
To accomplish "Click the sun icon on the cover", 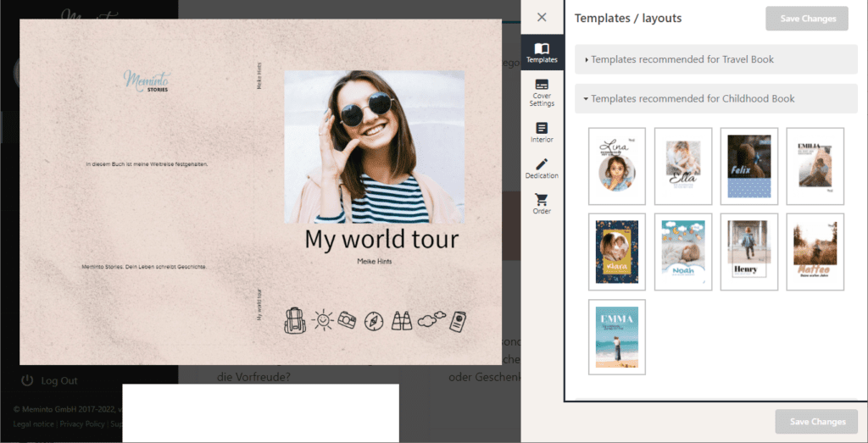I will (x=323, y=319).
